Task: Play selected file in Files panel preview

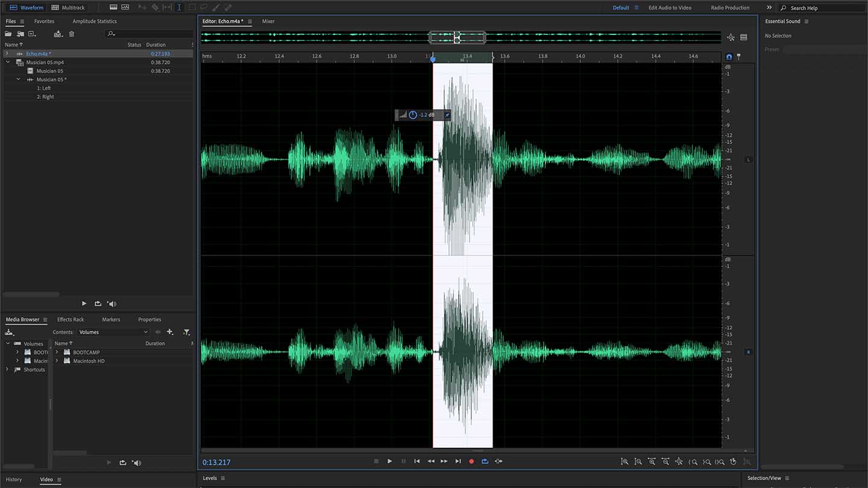Action: click(84, 304)
